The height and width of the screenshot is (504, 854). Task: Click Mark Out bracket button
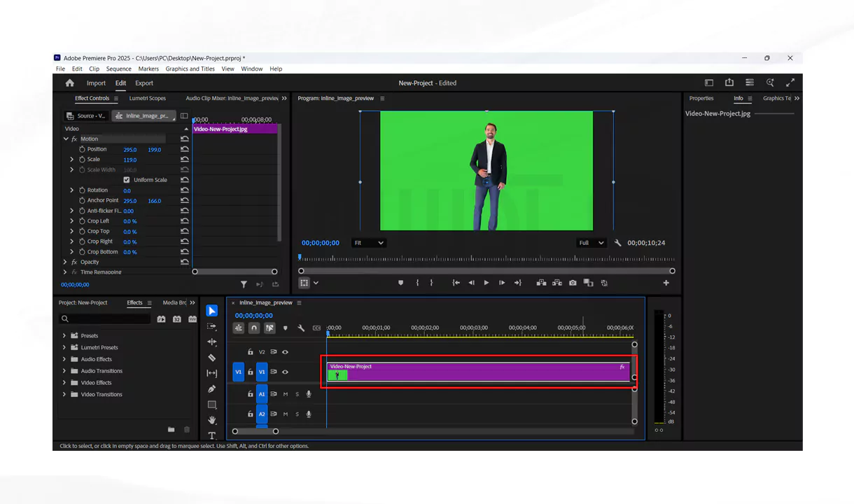pos(431,283)
